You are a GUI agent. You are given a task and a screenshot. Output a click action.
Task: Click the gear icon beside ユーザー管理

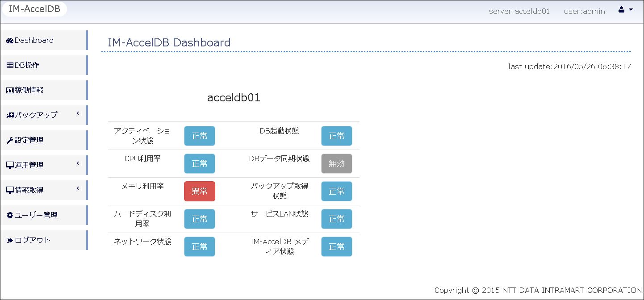tap(10, 216)
